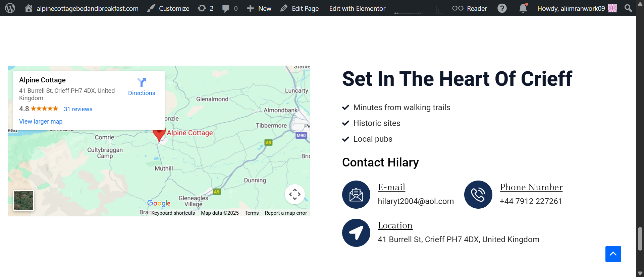Click the round location arrow icon
The height and width of the screenshot is (277, 644).
356,233
